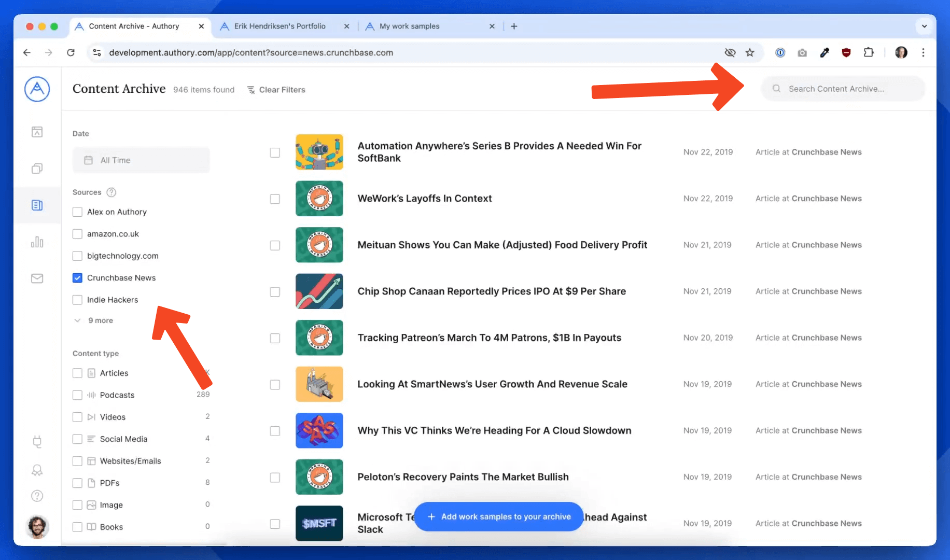Image resolution: width=950 pixels, height=560 pixels.
Task: Open the 1Password extension icon
Action: tap(780, 52)
